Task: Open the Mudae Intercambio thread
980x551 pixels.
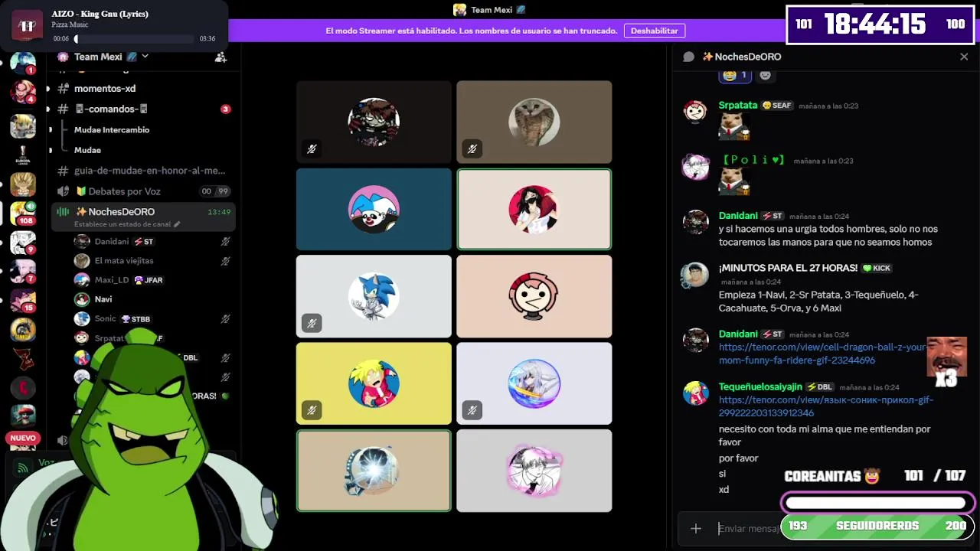Action: click(x=112, y=130)
